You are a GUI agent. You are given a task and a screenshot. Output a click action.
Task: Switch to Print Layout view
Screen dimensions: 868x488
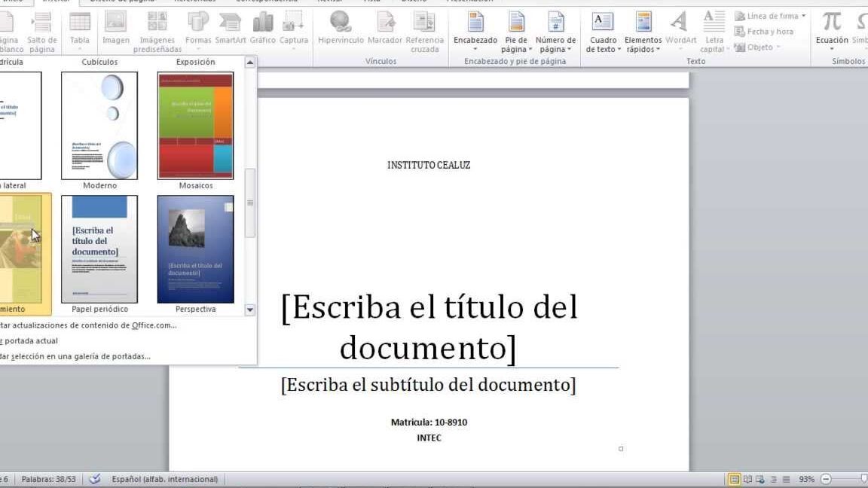[x=734, y=479]
